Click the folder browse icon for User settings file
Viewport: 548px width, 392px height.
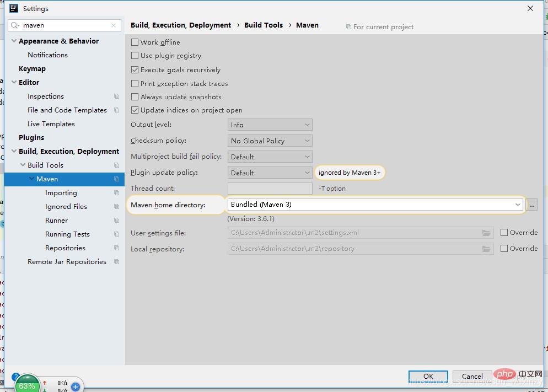[486, 233]
